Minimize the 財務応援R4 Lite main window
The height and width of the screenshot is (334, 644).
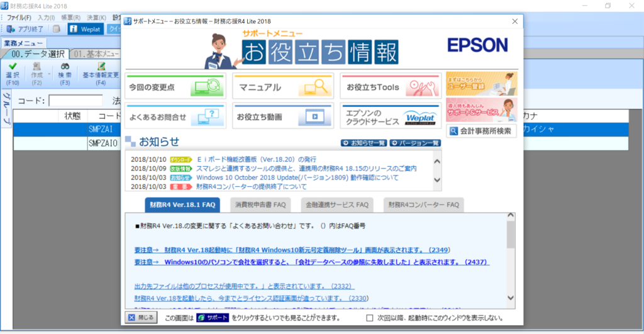584,6
